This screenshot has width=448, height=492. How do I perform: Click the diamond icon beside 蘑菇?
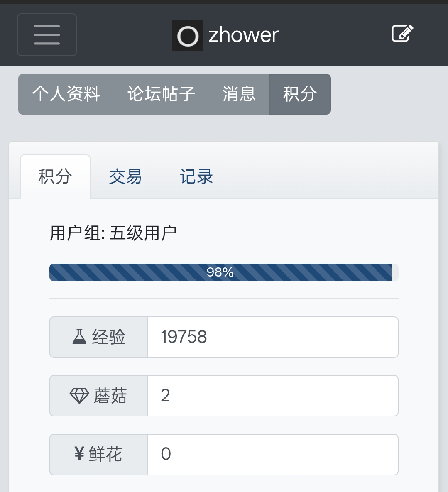[x=79, y=396]
